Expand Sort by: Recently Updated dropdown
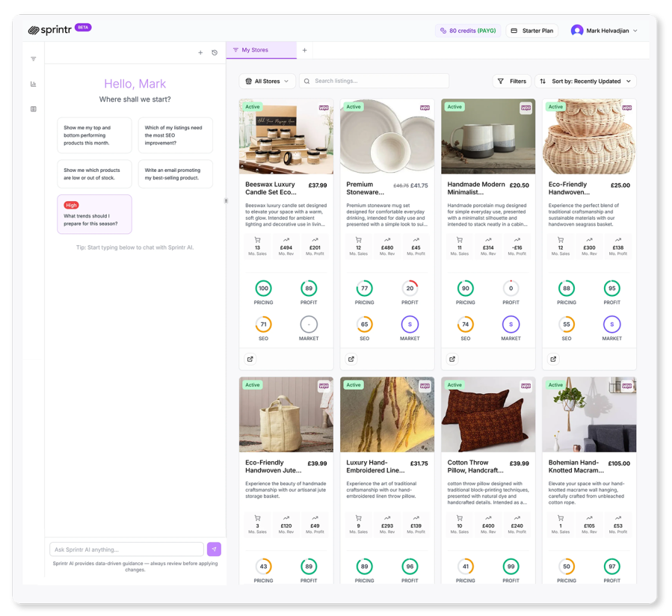 click(x=585, y=81)
